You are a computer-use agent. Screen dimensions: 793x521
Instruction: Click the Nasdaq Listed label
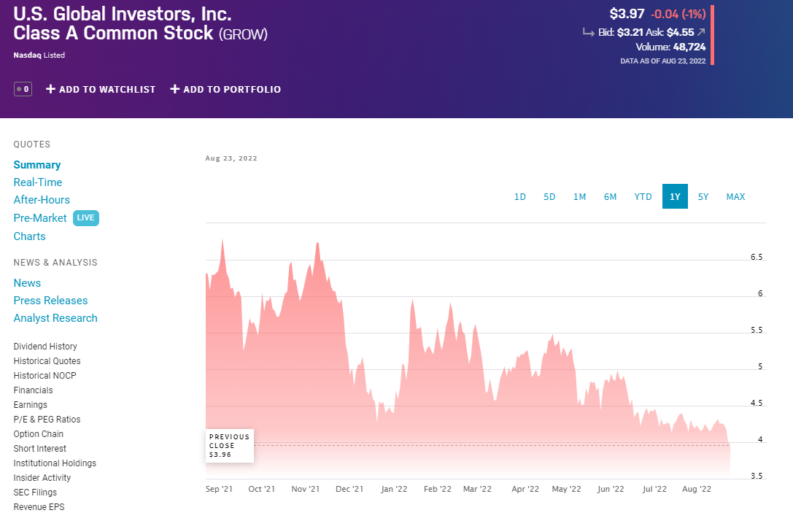[39, 55]
